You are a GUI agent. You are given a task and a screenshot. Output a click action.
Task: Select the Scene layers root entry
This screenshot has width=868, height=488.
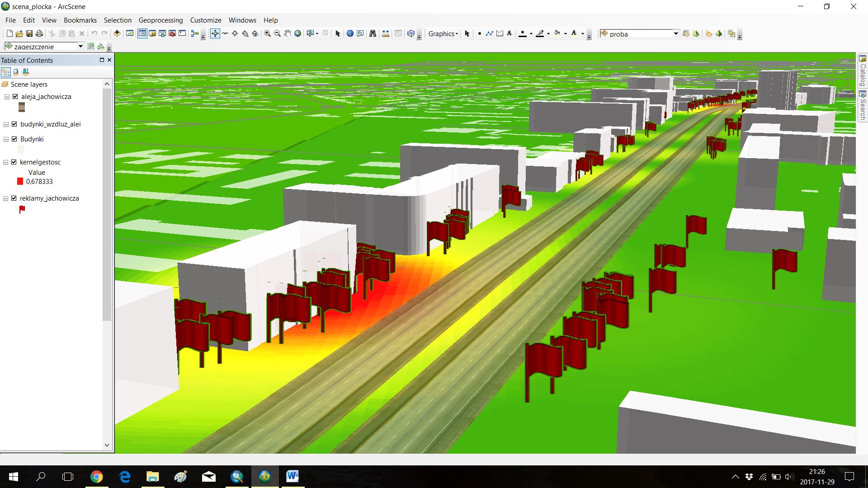(29, 84)
